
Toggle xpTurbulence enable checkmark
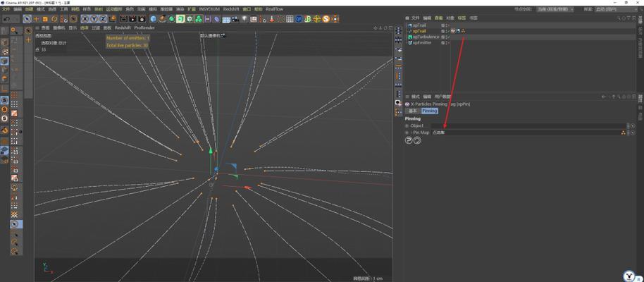(449, 37)
